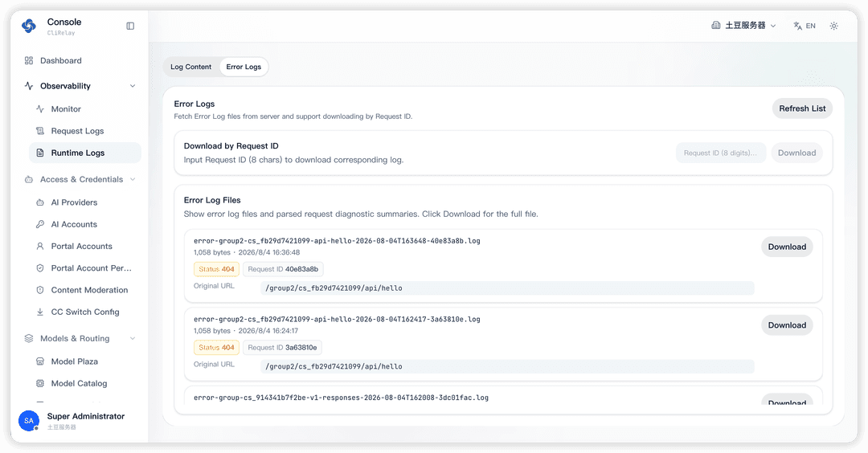Toggle light/dark theme with sun icon
Image resolution: width=868 pixels, height=453 pixels.
click(833, 26)
